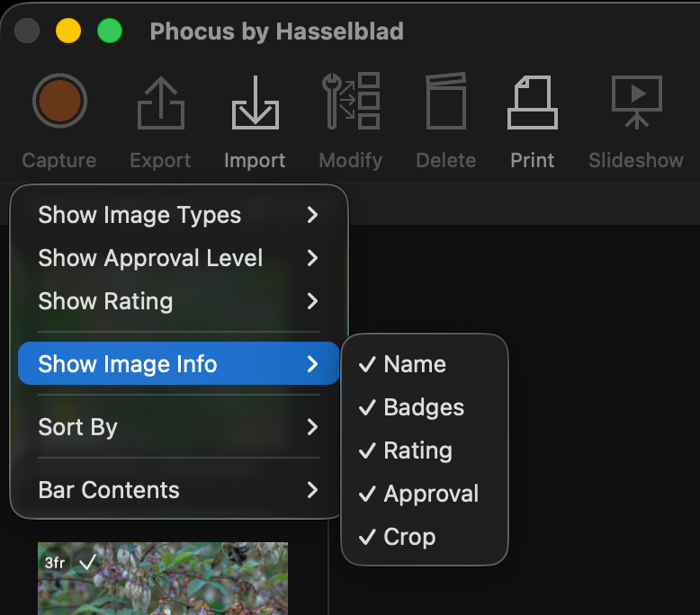Click the yellow minimize window button

click(x=67, y=31)
